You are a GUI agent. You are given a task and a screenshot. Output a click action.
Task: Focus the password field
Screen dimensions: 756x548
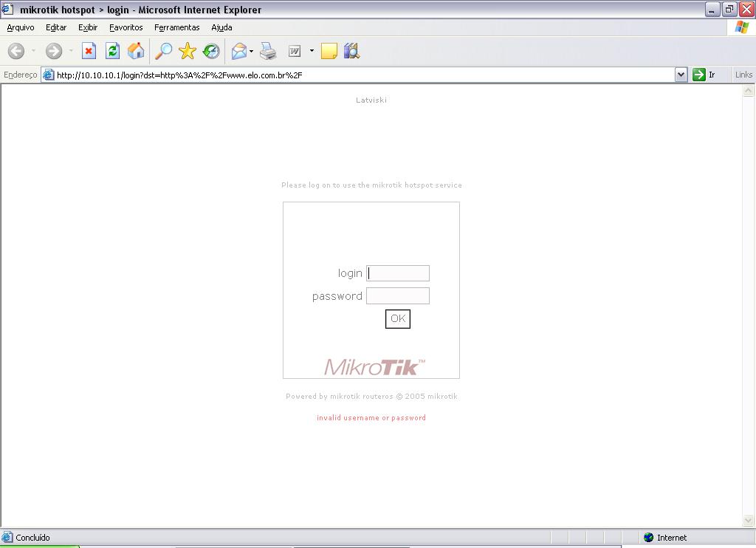coord(398,295)
